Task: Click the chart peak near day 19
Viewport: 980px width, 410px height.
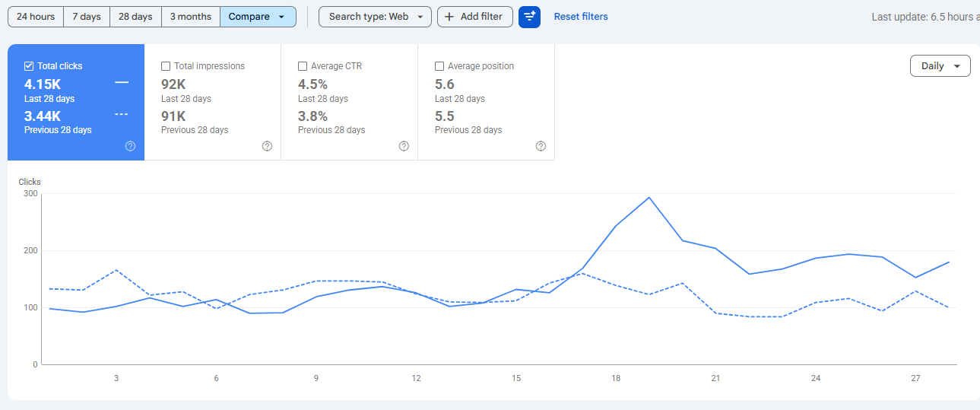Action: pyautogui.click(x=649, y=198)
